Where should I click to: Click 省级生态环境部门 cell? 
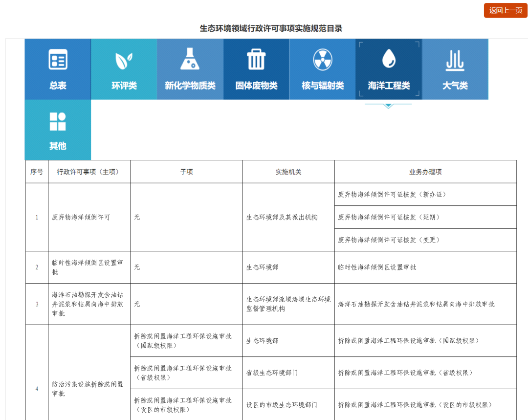[x=288, y=373]
